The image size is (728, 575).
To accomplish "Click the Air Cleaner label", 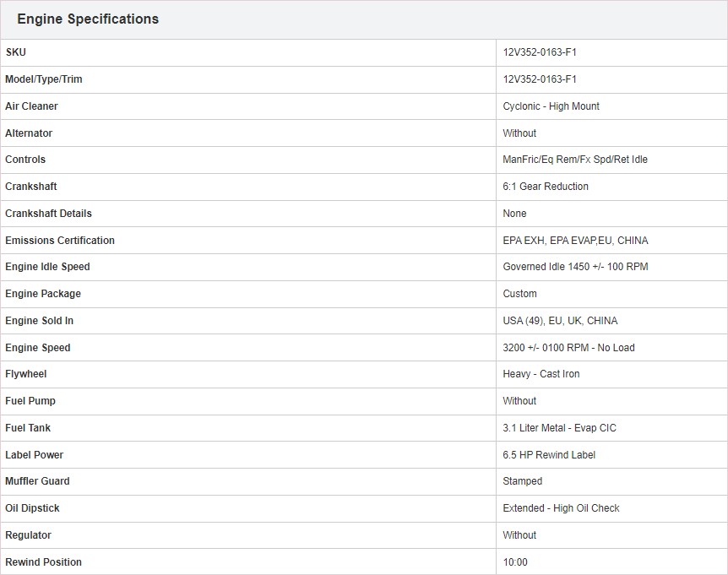I will click(31, 106).
